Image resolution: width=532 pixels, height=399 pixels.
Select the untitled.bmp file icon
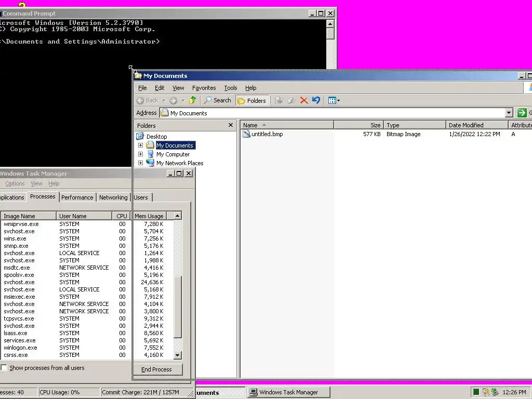pyautogui.click(x=247, y=134)
